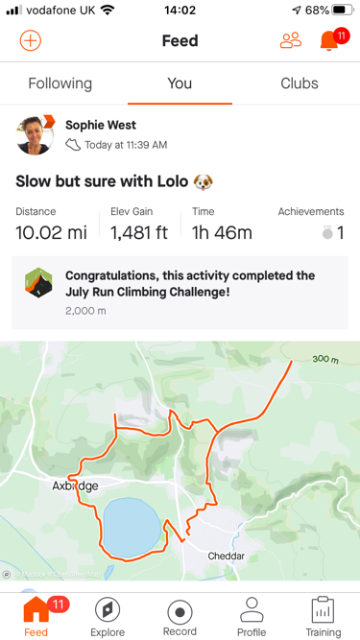
Task: Switch to the Clubs tab
Action: (x=299, y=83)
